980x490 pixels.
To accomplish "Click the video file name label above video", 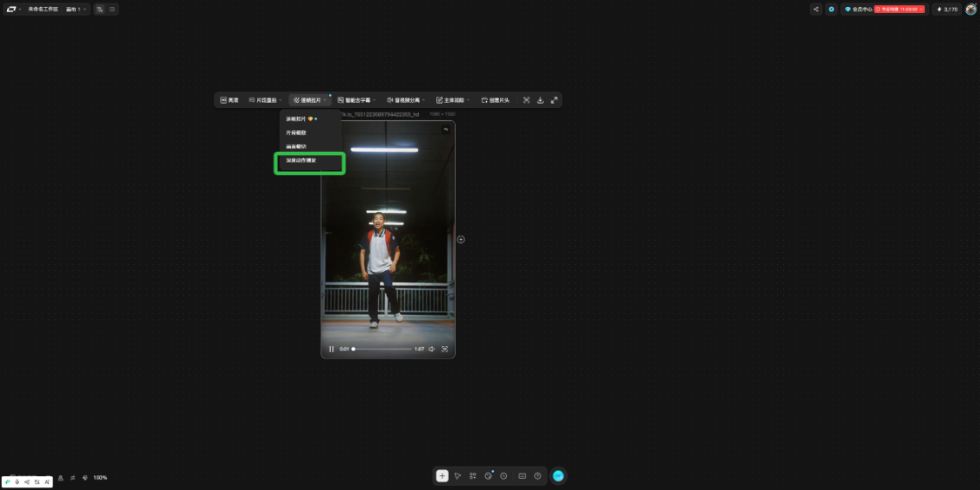I will tap(380, 114).
